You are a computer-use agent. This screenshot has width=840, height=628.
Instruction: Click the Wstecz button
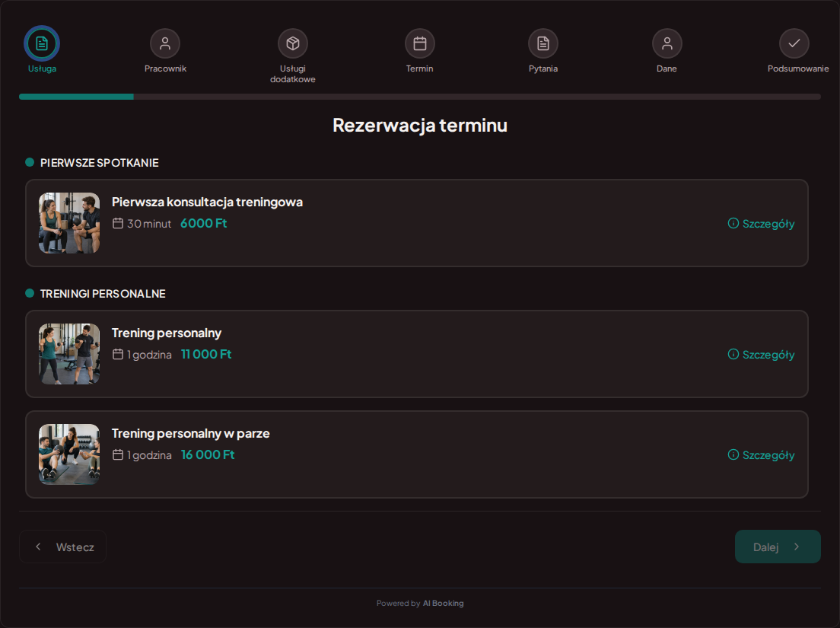[62, 547]
